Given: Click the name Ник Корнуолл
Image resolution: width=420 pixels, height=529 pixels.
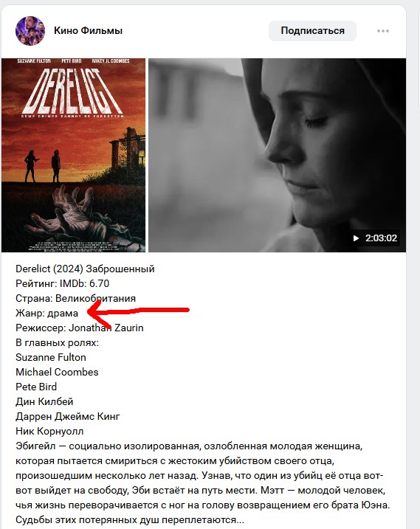Looking at the screenshot, I should coord(49,431).
